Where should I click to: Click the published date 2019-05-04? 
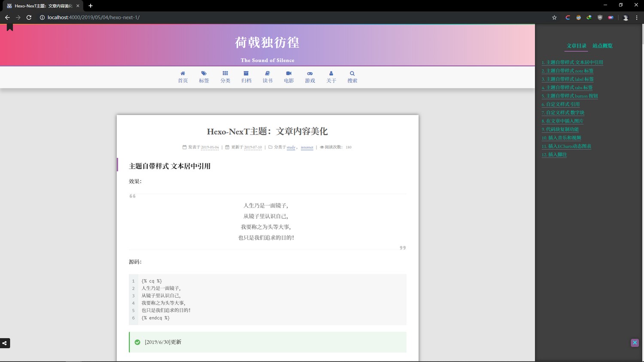click(210, 147)
